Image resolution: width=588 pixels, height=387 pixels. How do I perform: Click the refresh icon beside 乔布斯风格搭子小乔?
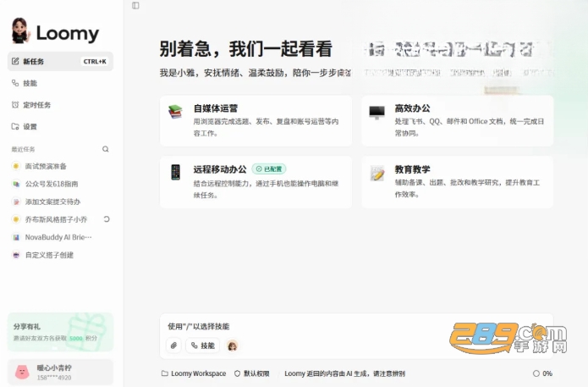107,219
